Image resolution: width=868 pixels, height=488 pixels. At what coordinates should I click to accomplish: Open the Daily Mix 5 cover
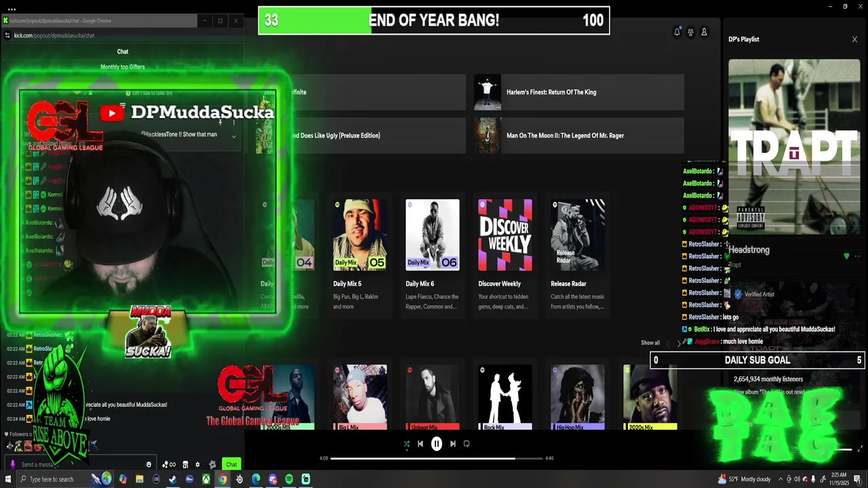(x=360, y=235)
